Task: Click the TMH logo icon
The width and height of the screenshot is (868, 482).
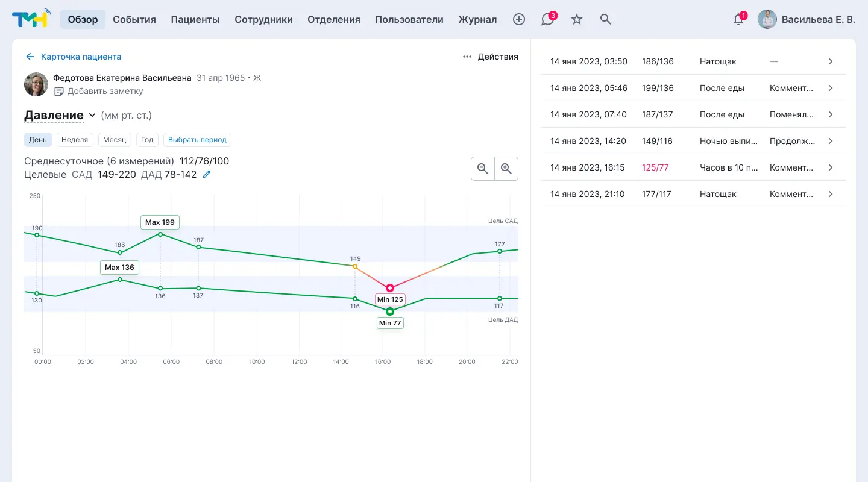Action: coord(31,19)
